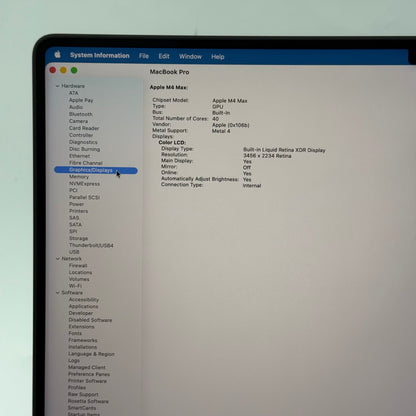Collapse the Hardware section chevron
Image resolution: width=416 pixels, height=416 pixels.
pyautogui.click(x=57, y=86)
